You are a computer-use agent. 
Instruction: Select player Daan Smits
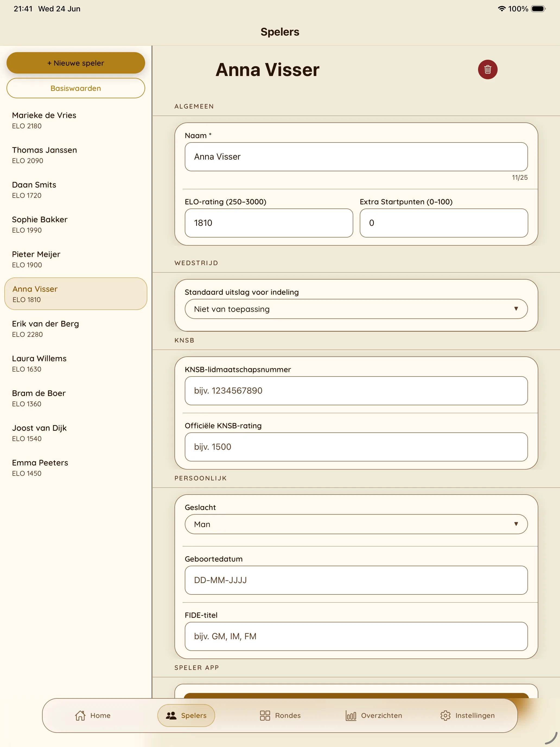point(76,190)
